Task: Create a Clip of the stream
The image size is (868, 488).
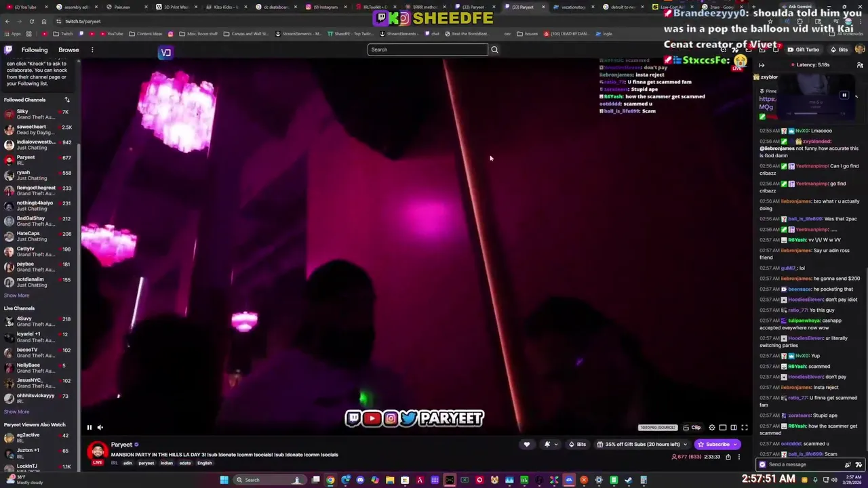Action: (x=692, y=428)
